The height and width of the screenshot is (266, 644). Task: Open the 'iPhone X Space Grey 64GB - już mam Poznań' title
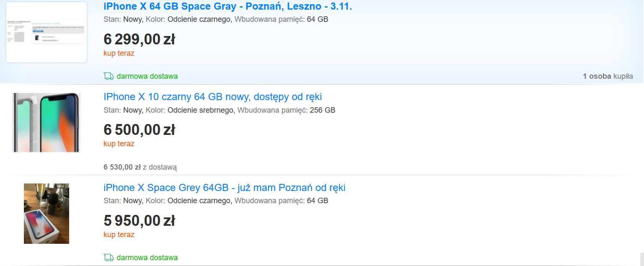(x=224, y=188)
